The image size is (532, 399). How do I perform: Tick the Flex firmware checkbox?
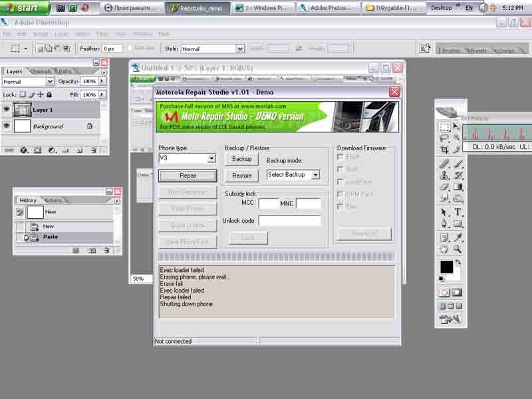coord(340,206)
